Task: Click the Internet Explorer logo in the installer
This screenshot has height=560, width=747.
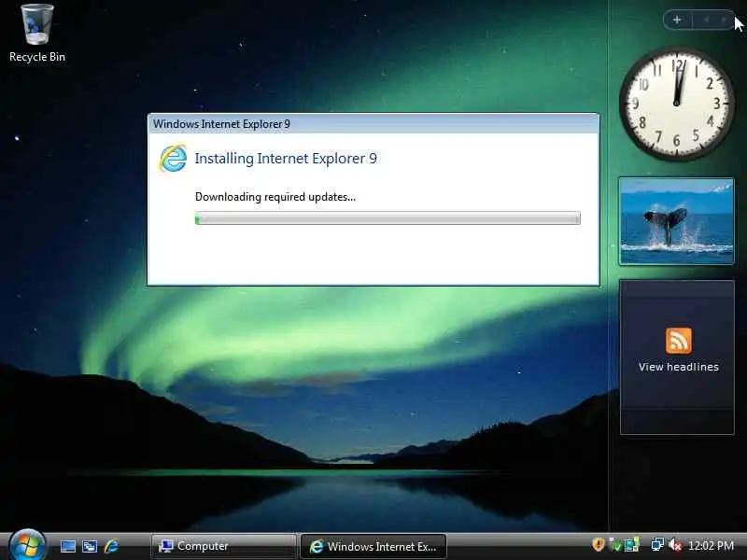Action: click(x=173, y=158)
